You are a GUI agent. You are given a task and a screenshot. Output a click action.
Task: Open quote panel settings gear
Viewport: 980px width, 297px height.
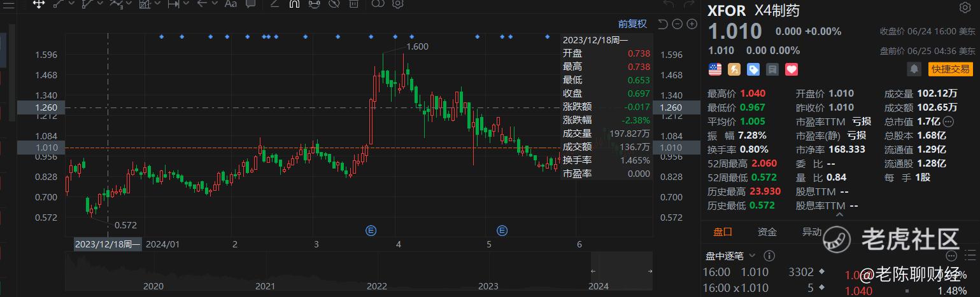pyautogui.click(x=965, y=8)
